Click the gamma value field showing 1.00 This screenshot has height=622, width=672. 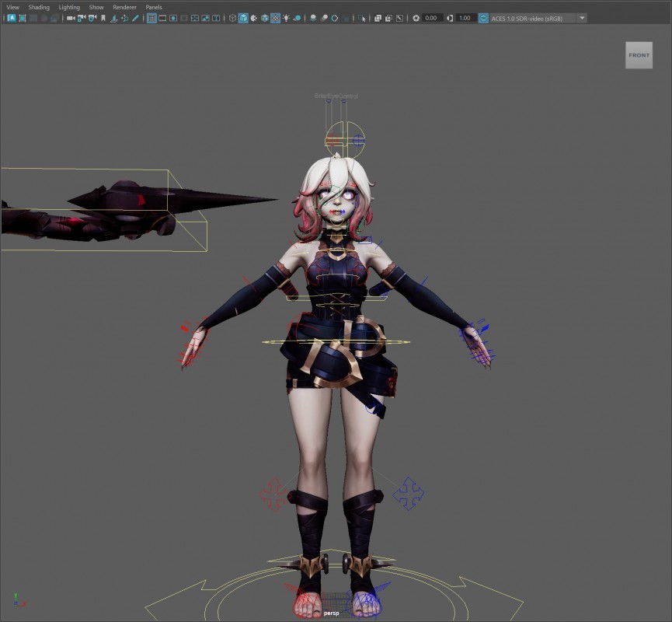pos(465,18)
